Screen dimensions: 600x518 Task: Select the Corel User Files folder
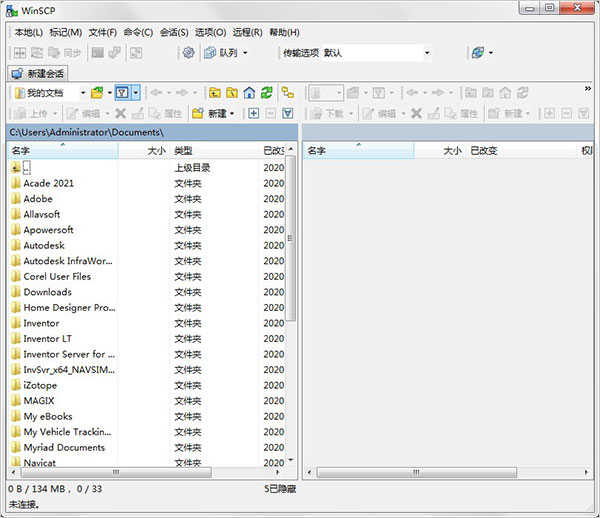[x=146, y=276]
